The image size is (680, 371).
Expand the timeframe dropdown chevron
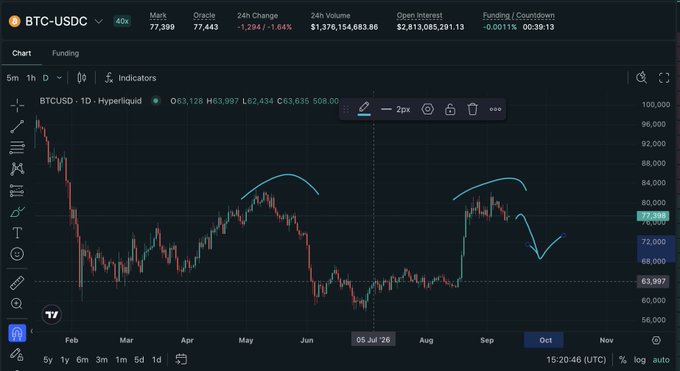coord(59,78)
